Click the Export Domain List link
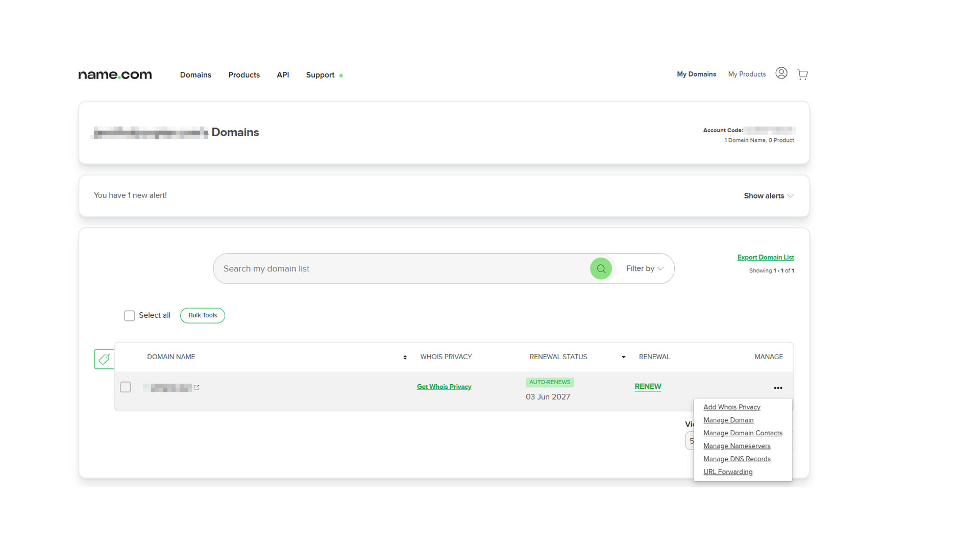The width and height of the screenshot is (980, 551). (x=766, y=258)
